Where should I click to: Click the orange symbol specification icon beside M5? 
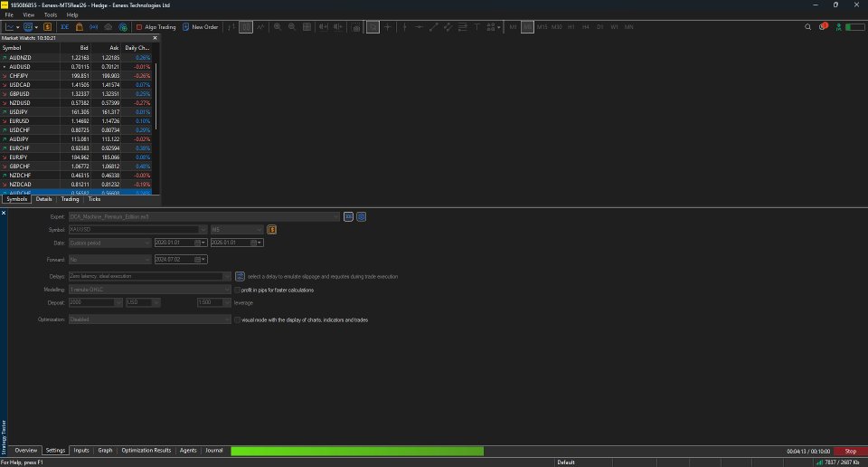tap(272, 229)
